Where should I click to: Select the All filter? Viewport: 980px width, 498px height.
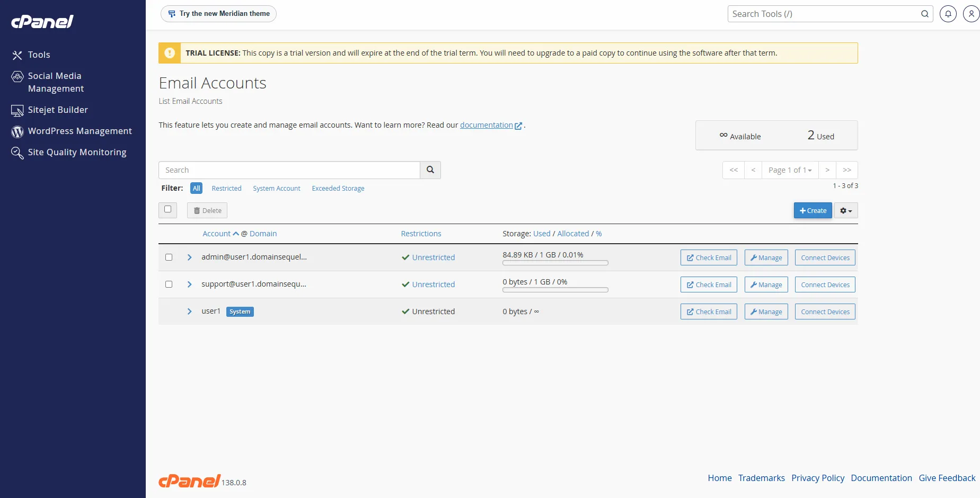(196, 188)
